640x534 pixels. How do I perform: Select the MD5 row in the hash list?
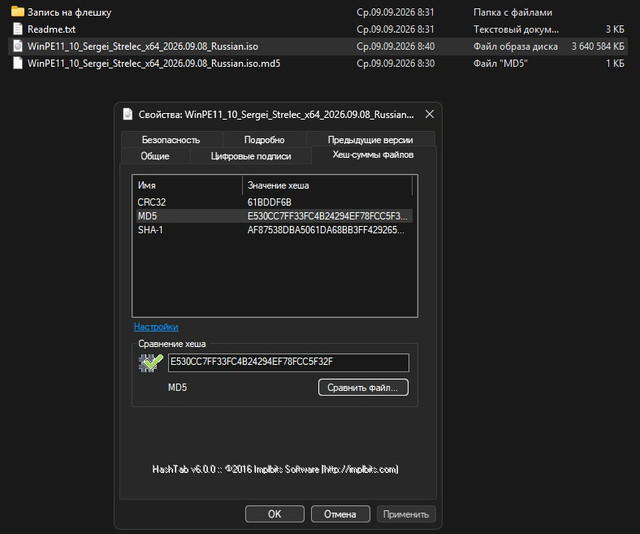click(x=274, y=216)
